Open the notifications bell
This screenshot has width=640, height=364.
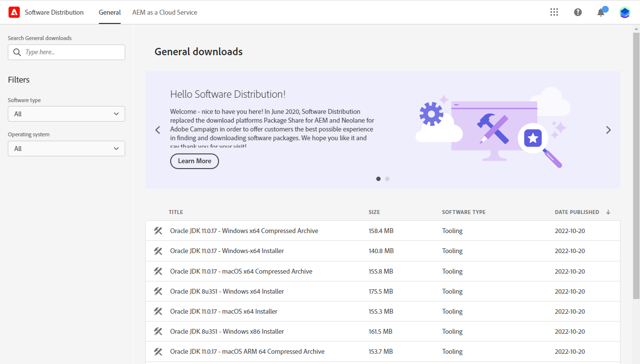(601, 12)
